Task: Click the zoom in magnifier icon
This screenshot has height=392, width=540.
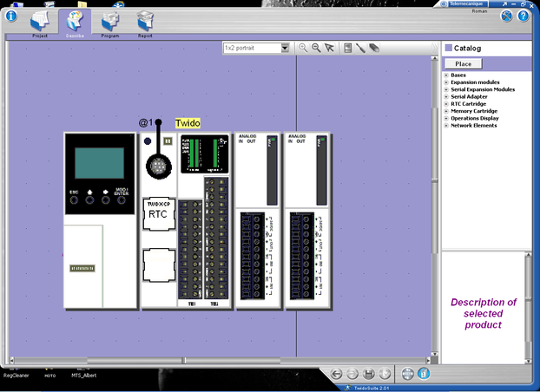Action: pyautogui.click(x=303, y=48)
